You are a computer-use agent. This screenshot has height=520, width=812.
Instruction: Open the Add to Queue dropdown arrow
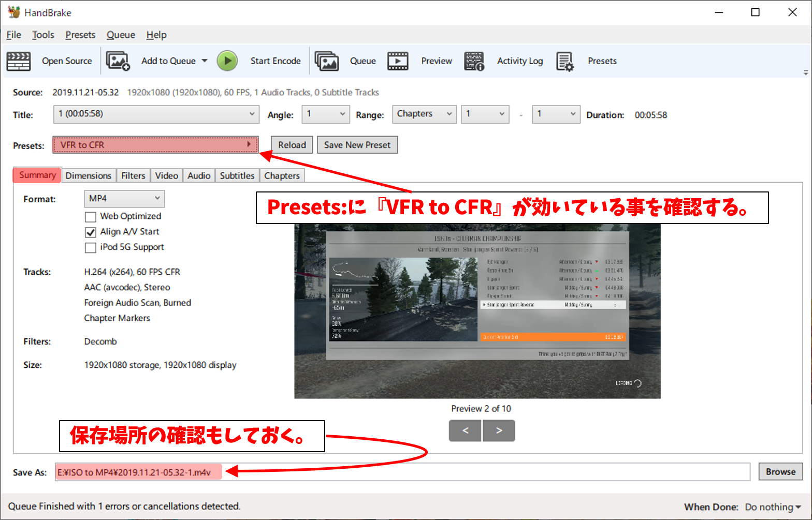pos(205,61)
